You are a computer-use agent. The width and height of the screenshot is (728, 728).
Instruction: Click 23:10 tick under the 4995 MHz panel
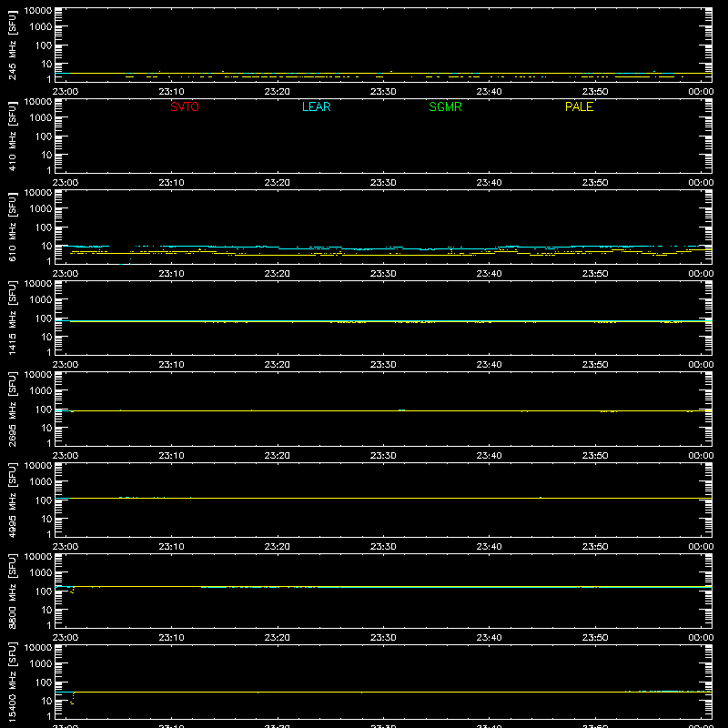pos(171,547)
